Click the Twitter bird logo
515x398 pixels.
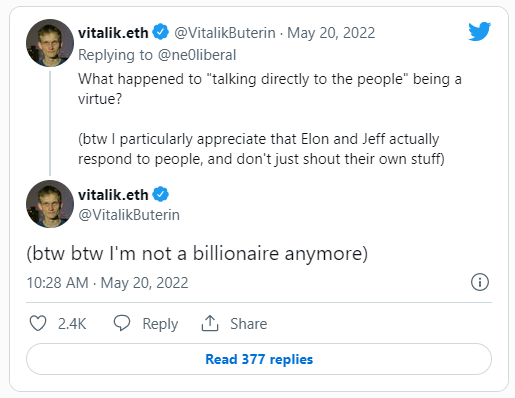(x=479, y=31)
